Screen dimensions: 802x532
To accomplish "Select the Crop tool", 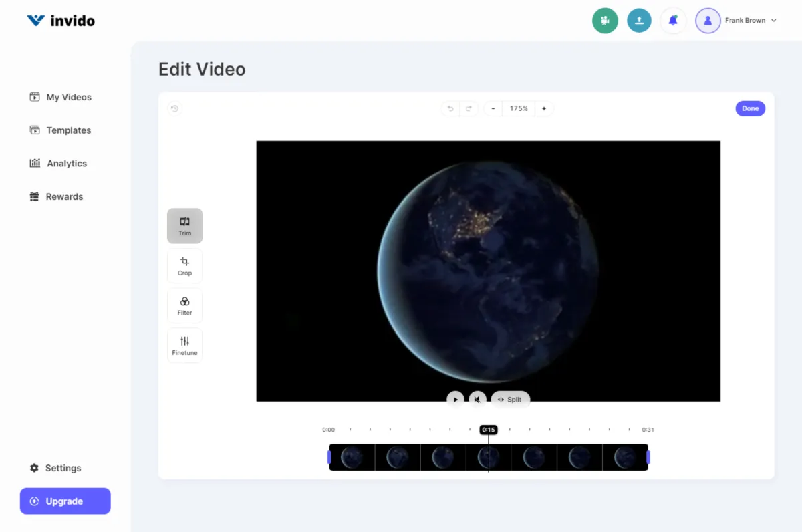I will 184,266.
